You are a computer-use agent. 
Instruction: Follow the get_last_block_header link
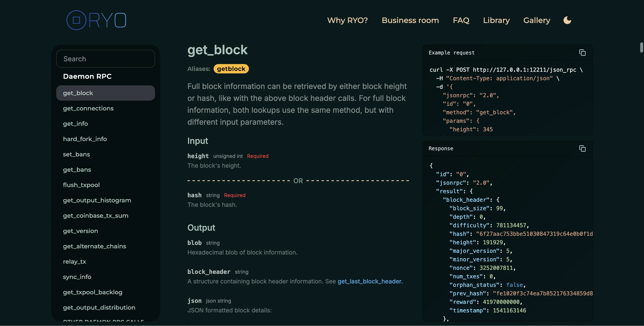[x=369, y=281]
